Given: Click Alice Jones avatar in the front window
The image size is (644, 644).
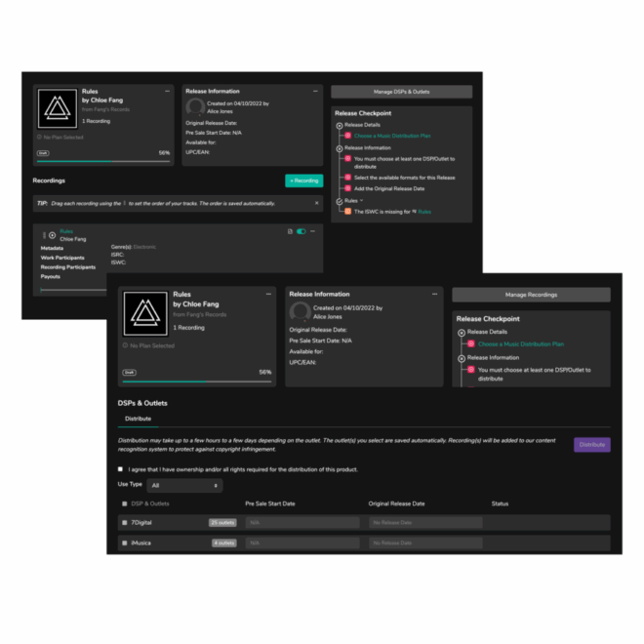Looking at the screenshot, I should 301,311.
